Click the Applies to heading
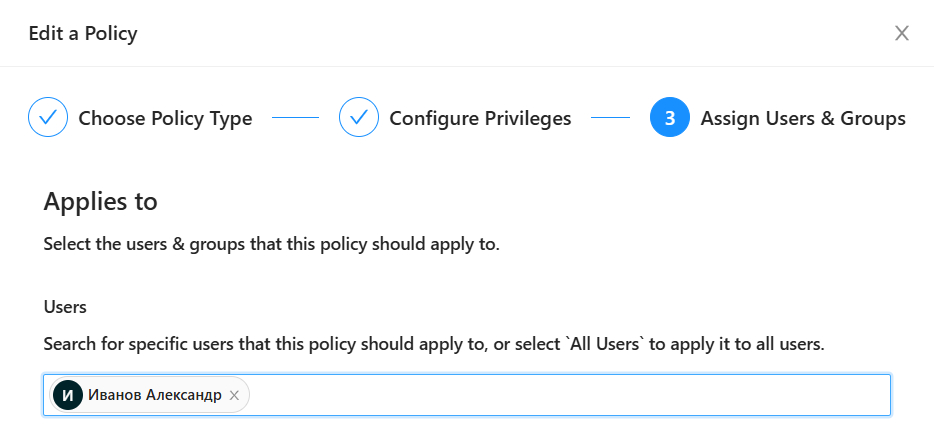The width and height of the screenshot is (934, 442). pos(101,201)
